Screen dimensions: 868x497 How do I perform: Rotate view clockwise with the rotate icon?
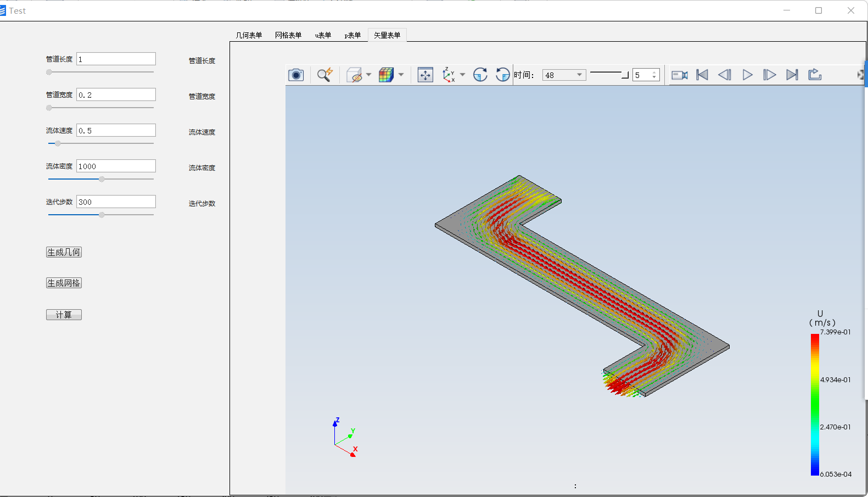(480, 75)
